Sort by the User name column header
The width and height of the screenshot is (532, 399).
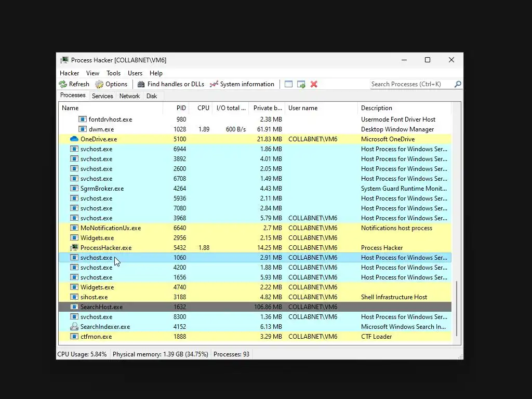321,108
